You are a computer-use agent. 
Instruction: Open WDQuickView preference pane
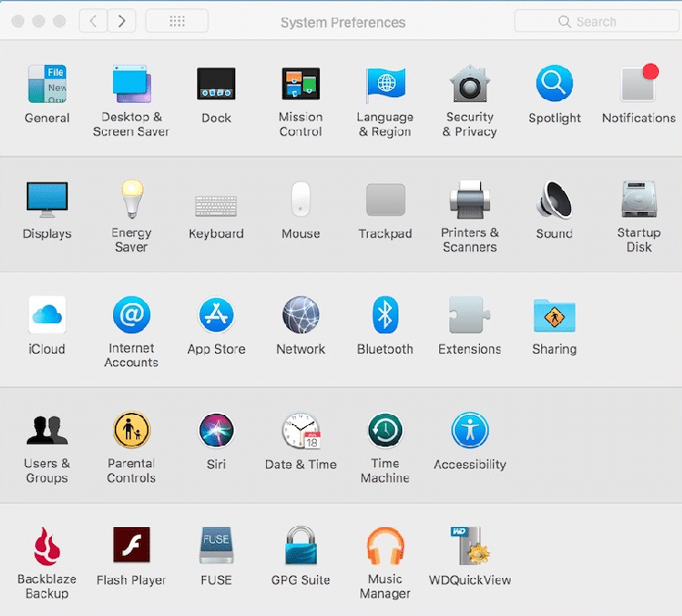click(470, 547)
